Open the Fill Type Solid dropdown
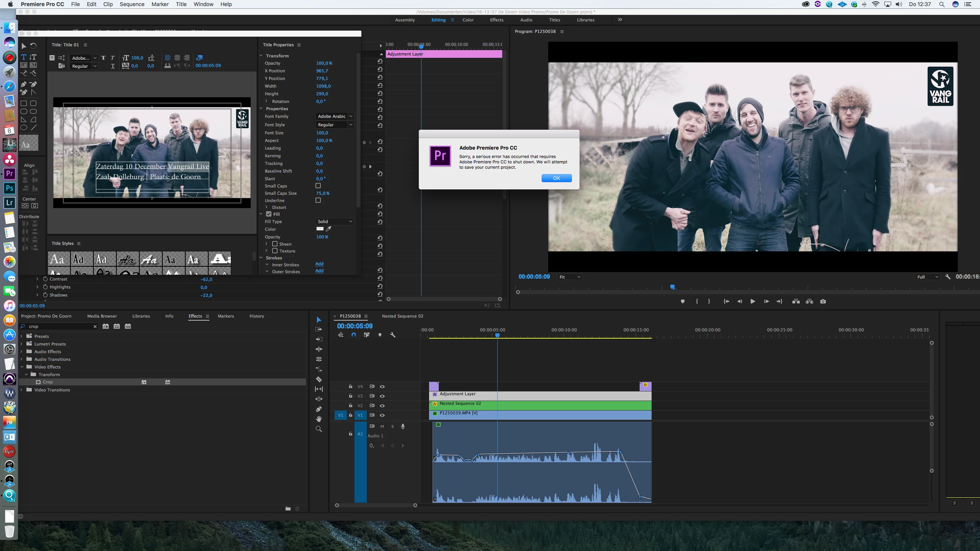980x551 pixels. click(335, 222)
